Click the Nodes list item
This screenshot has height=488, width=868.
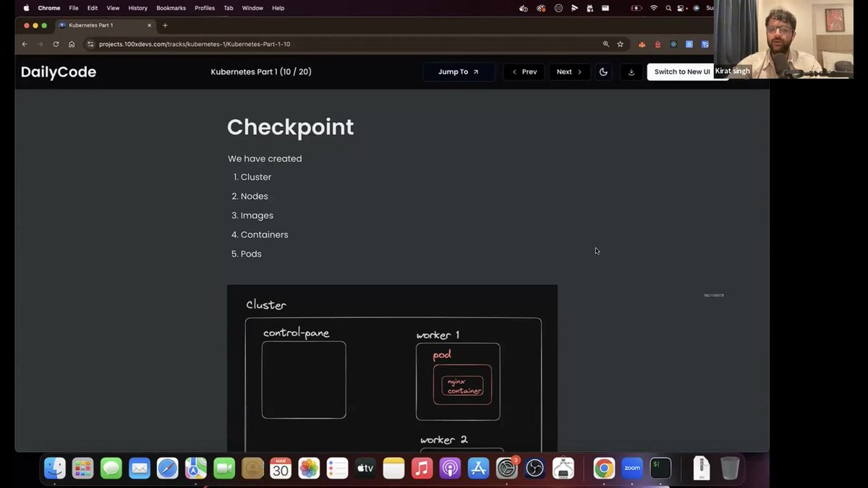tap(255, 197)
